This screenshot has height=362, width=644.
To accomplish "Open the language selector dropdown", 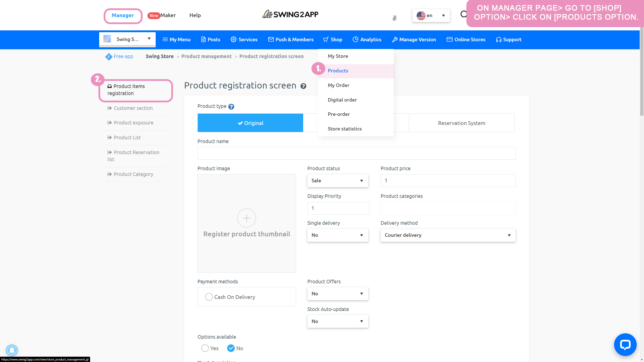I will [x=431, y=16].
